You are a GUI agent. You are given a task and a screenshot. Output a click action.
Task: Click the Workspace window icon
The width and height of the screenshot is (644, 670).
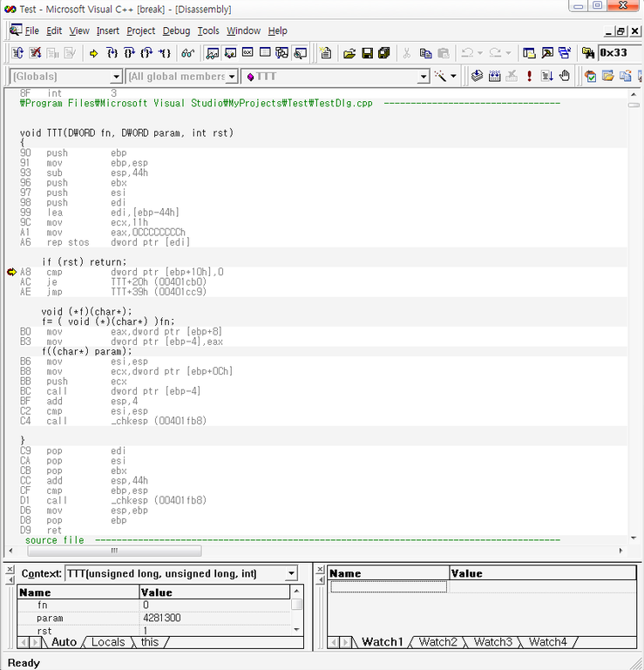pos(529,53)
